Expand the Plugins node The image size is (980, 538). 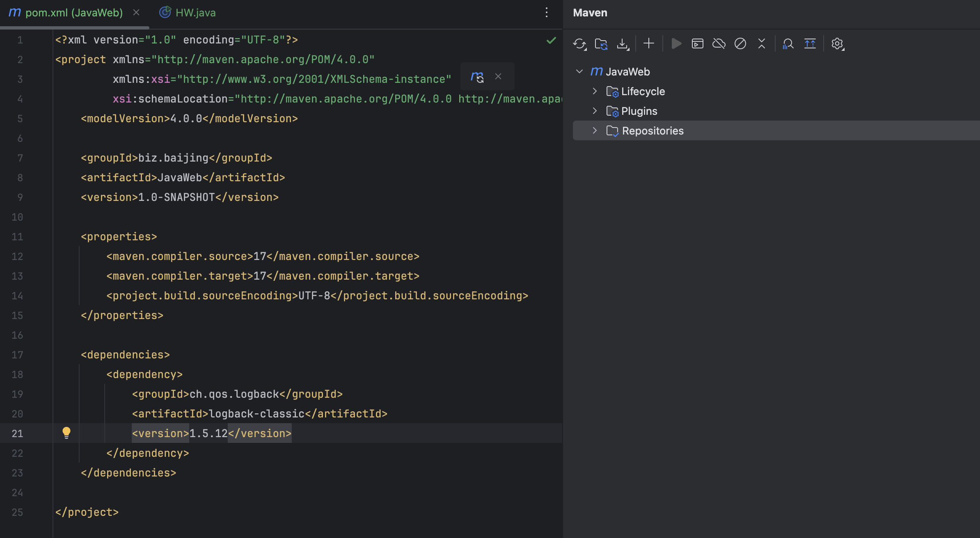coord(595,111)
